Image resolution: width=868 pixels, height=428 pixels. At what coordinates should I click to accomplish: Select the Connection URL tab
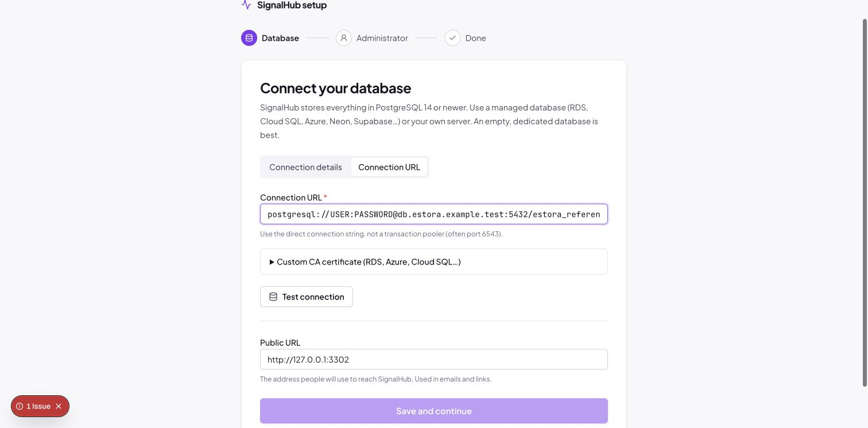click(389, 167)
